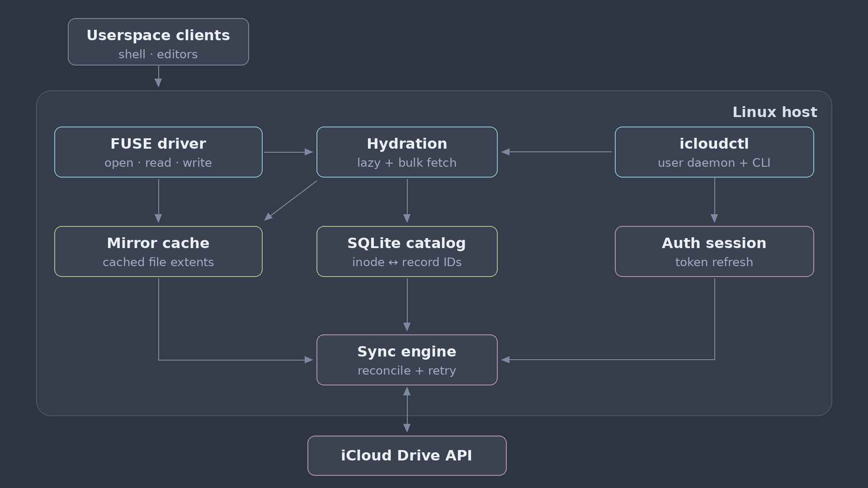Click the FUSE driver node

(158, 152)
